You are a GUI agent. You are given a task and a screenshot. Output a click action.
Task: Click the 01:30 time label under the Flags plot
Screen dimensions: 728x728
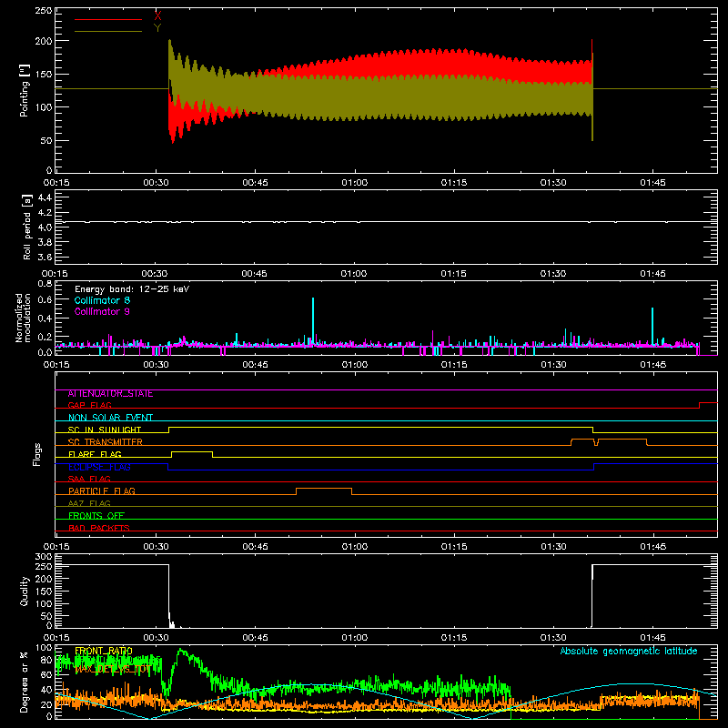[553, 547]
